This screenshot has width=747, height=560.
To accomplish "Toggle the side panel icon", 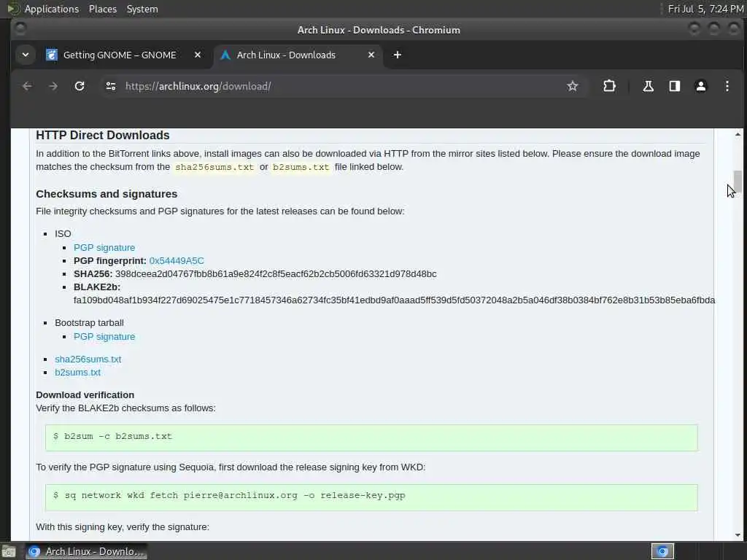I will pyautogui.click(x=674, y=86).
